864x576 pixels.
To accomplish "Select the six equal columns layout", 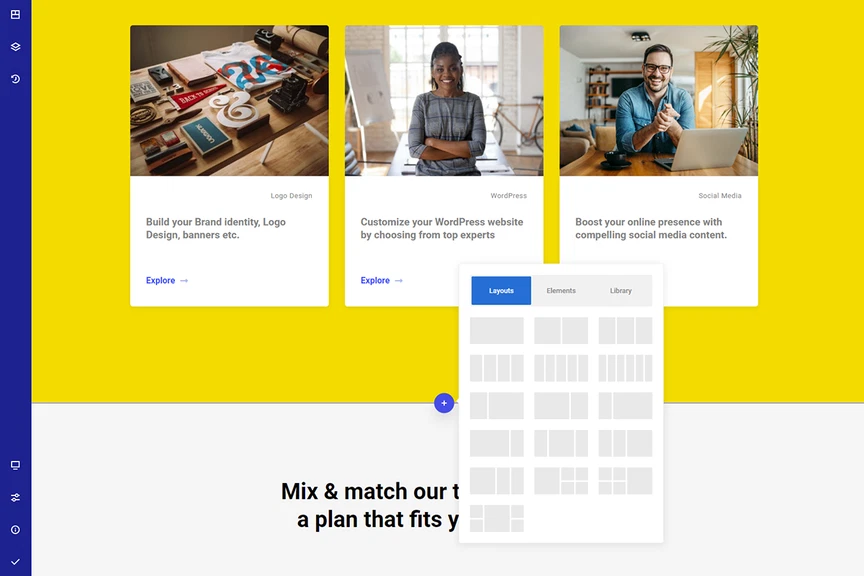I will click(625, 368).
